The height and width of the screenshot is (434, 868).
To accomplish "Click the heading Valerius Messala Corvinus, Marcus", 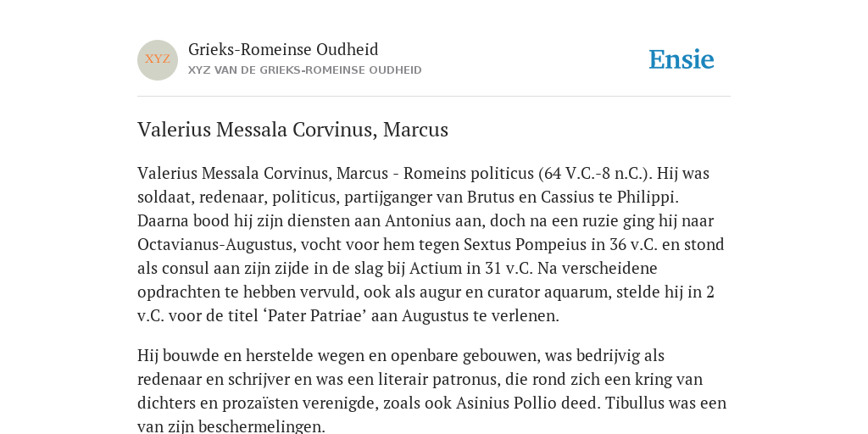I will [x=292, y=130].
